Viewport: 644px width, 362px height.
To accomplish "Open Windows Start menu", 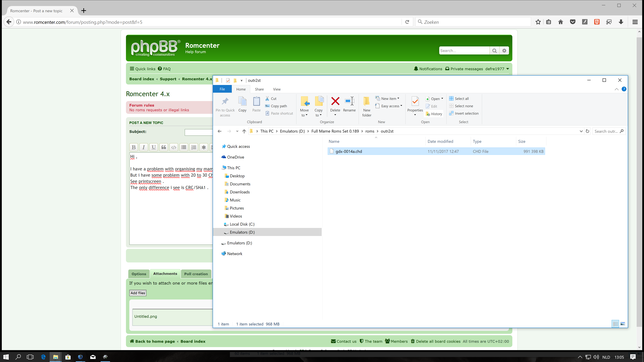I will [6, 357].
